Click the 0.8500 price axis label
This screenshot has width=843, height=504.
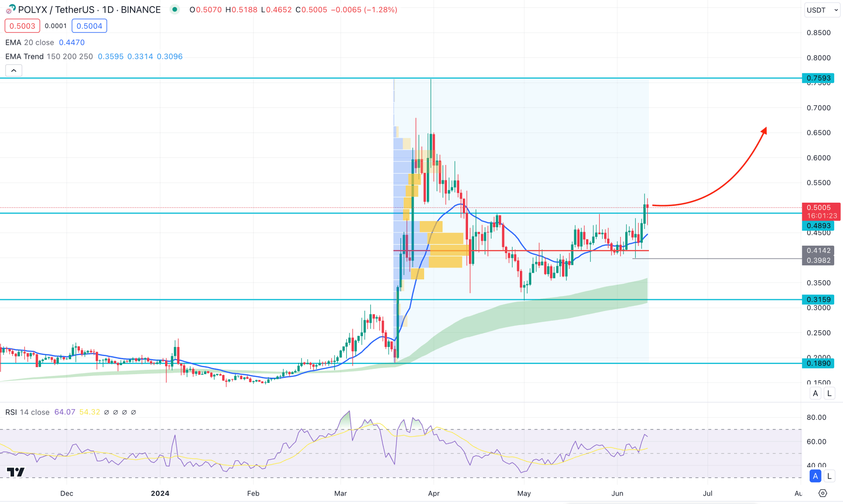coord(818,33)
